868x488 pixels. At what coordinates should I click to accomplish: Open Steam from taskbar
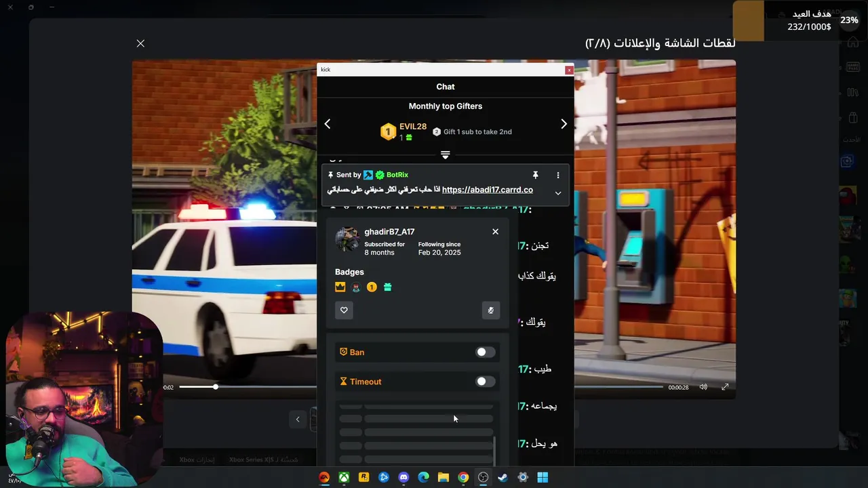click(502, 477)
